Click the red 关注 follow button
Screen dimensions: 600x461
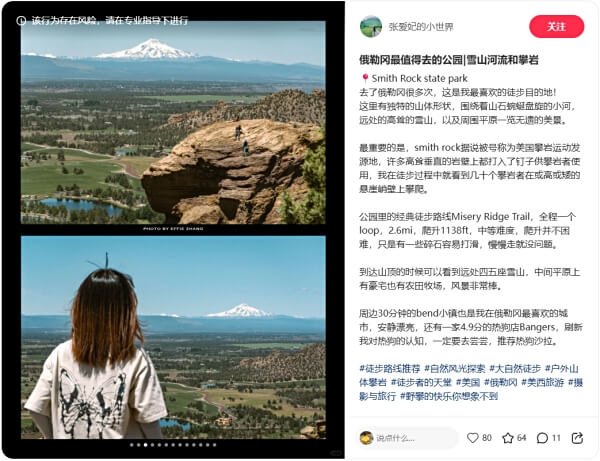[x=556, y=26]
